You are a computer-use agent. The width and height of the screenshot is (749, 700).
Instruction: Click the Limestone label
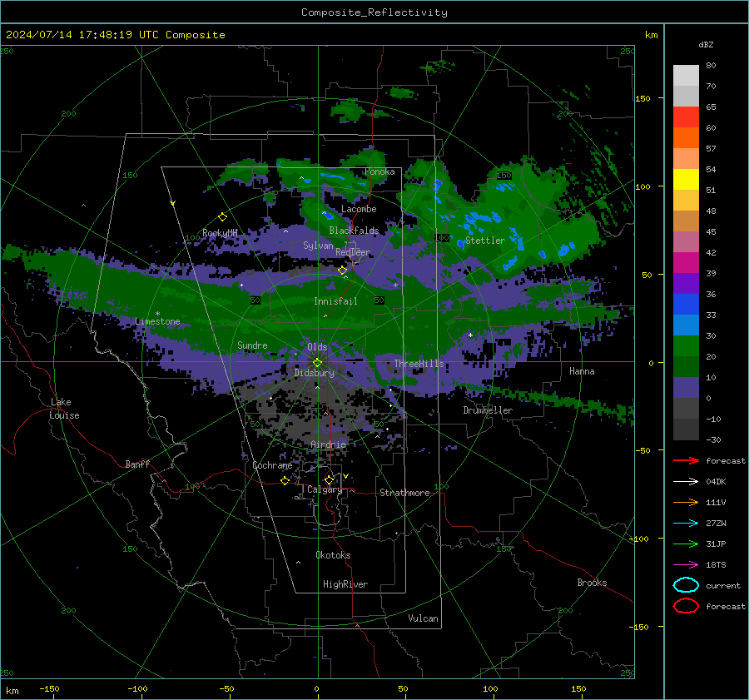click(x=157, y=321)
